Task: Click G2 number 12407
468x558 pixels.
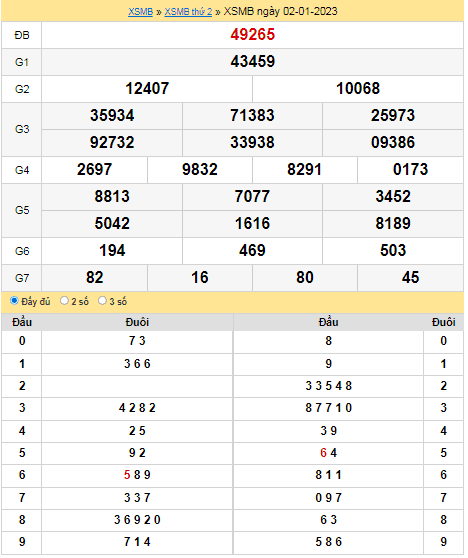Action: 148,89
